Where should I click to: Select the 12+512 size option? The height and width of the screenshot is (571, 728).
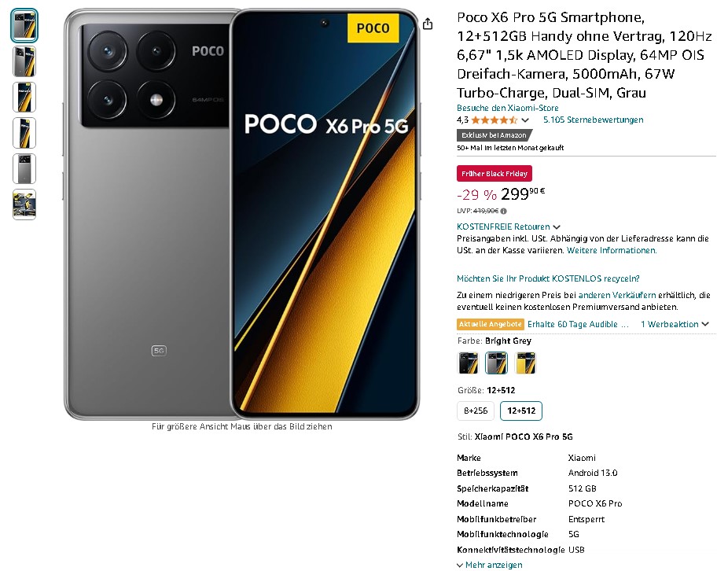coord(521,411)
